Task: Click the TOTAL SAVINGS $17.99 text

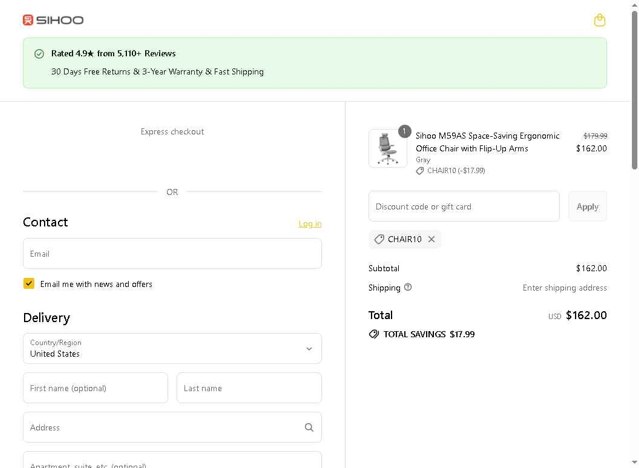Action: [x=429, y=334]
